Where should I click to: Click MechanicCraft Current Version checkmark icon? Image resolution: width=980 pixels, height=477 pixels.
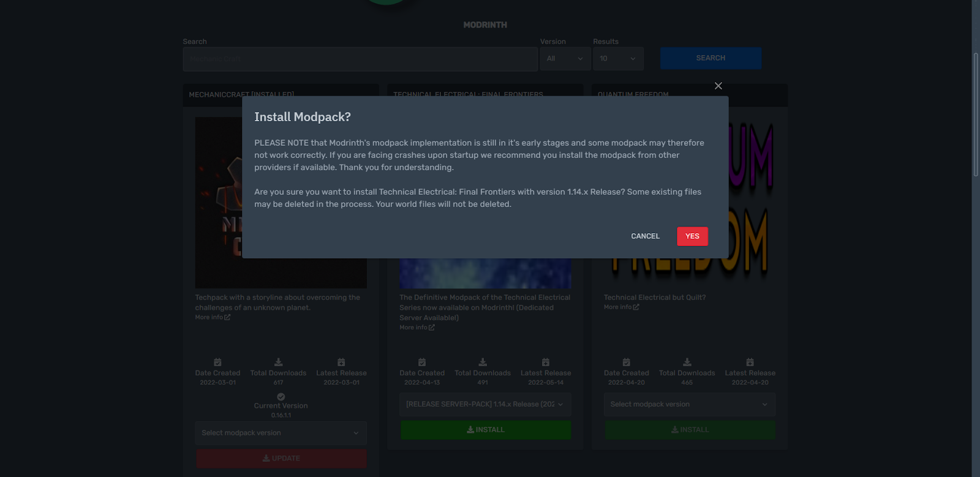click(281, 397)
